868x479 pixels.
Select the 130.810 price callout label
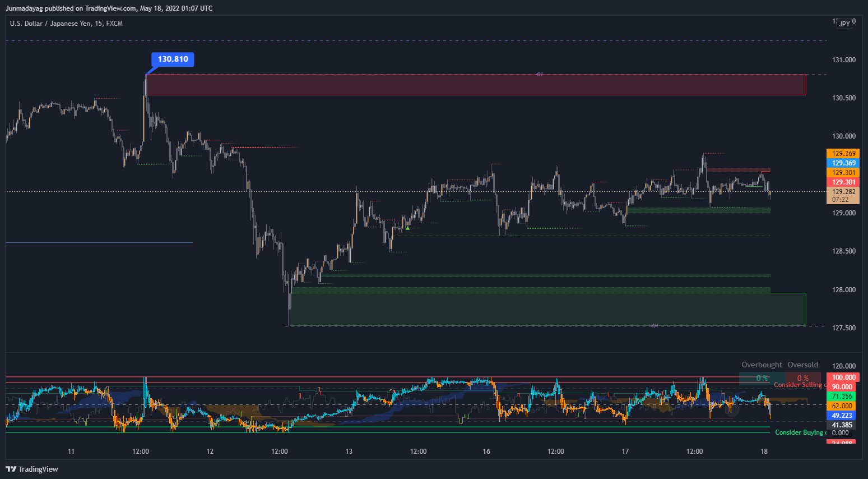point(173,59)
